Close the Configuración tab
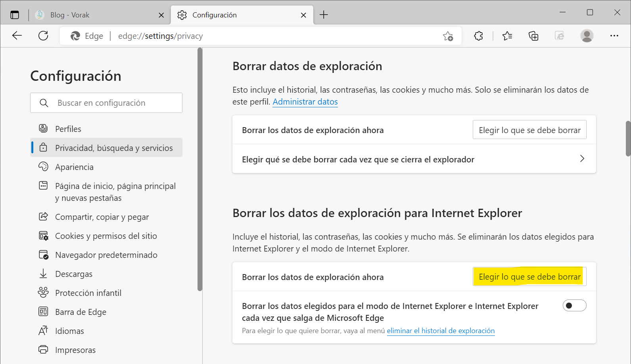Screen dimensions: 631x364 303,15
